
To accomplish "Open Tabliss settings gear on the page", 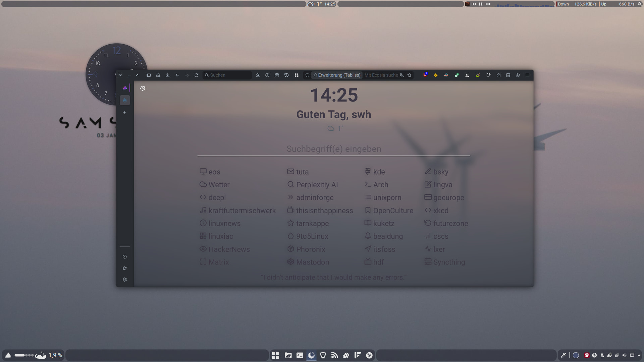I will coord(143,88).
